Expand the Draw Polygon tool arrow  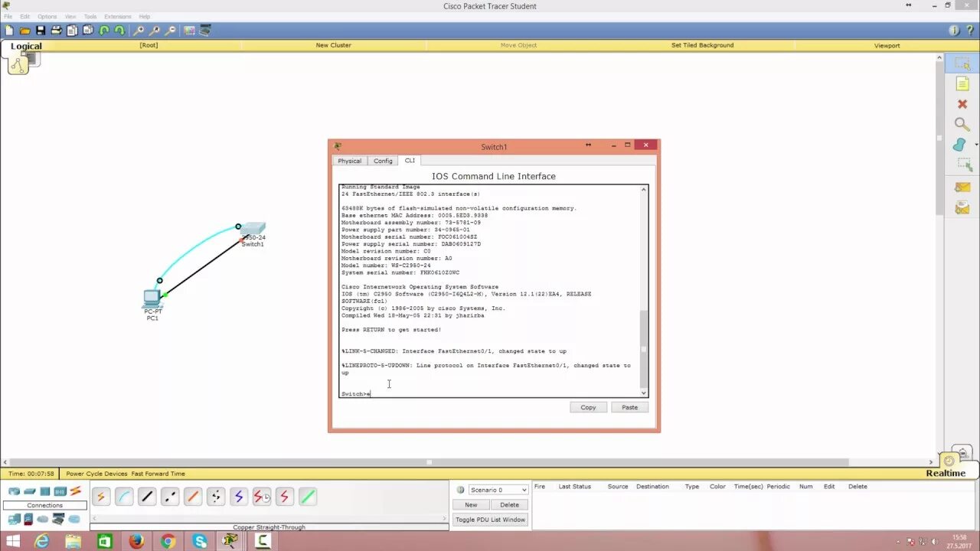[x=976, y=145]
